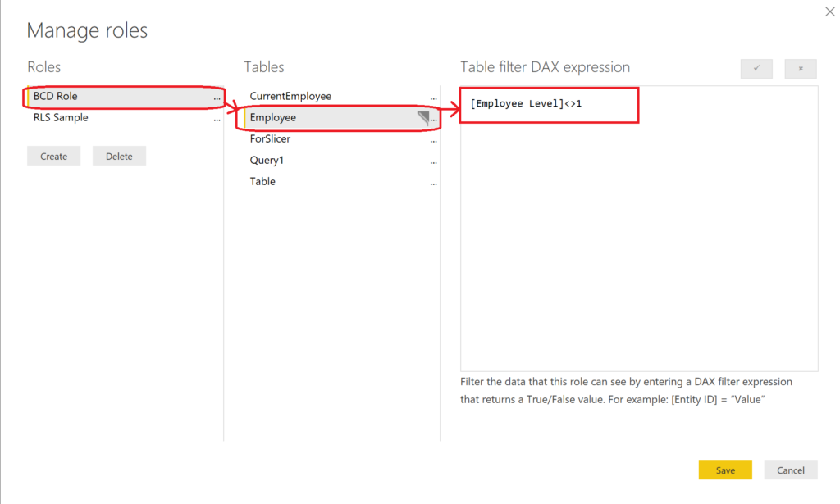Delete the currently selected role
This screenshot has width=840, height=504.
119,155
